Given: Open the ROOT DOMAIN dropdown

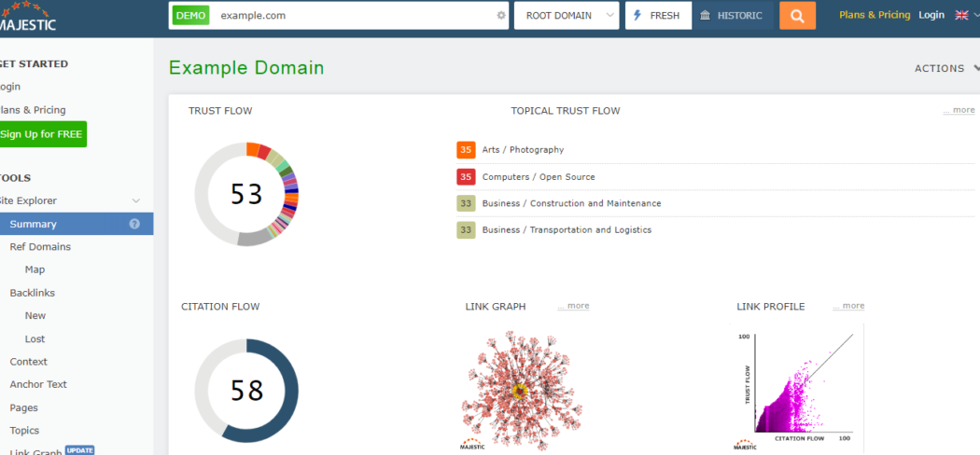Looking at the screenshot, I should (567, 16).
